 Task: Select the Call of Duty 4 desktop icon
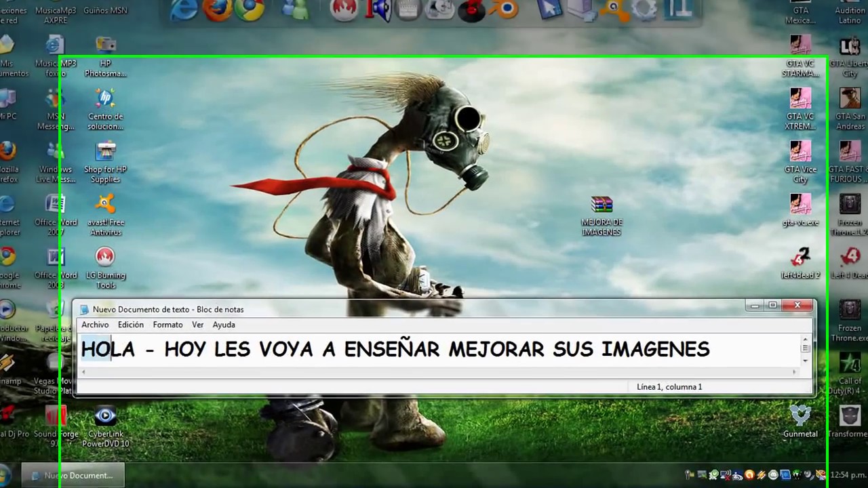(850, 374)
